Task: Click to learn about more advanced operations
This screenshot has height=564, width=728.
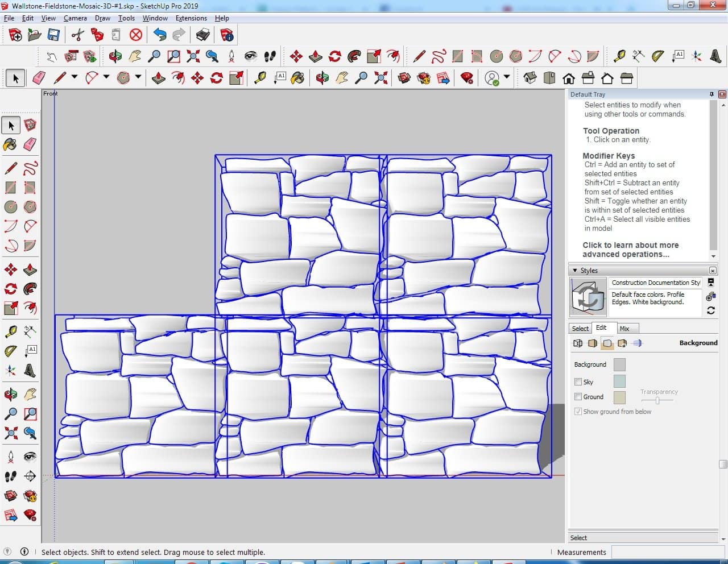Action: (x=630, y=250)
